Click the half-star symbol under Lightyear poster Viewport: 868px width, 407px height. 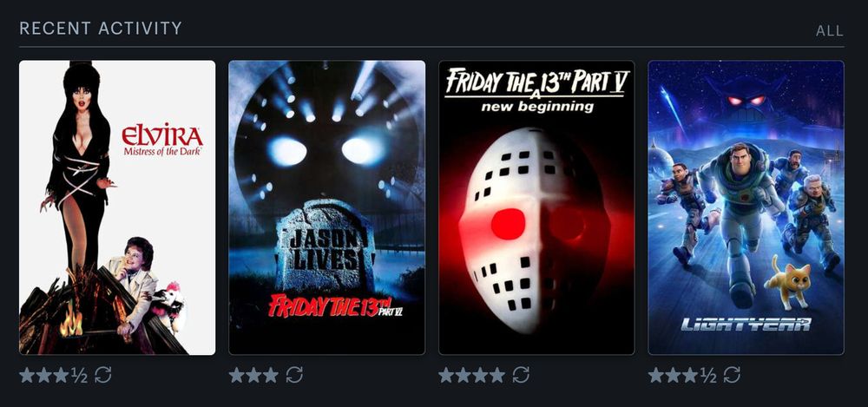[708, 376]
